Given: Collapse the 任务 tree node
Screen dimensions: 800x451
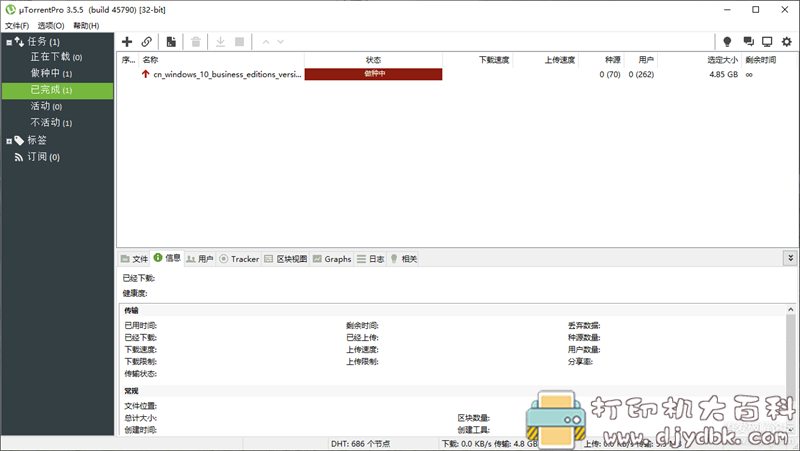Looking at the screenshot, I should coord(9,42).
